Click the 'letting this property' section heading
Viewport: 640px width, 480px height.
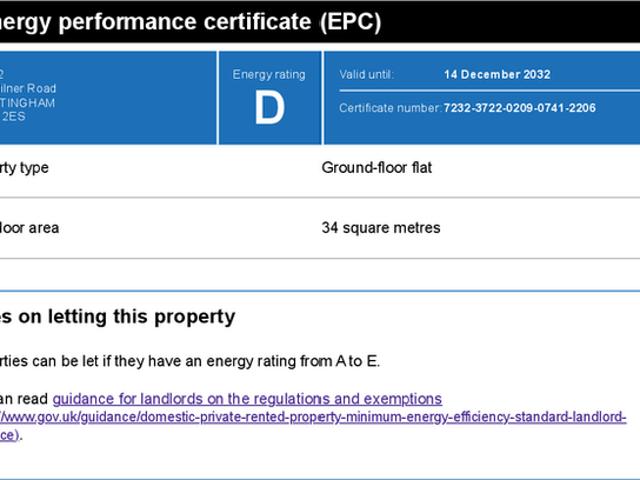click(118, 317)
